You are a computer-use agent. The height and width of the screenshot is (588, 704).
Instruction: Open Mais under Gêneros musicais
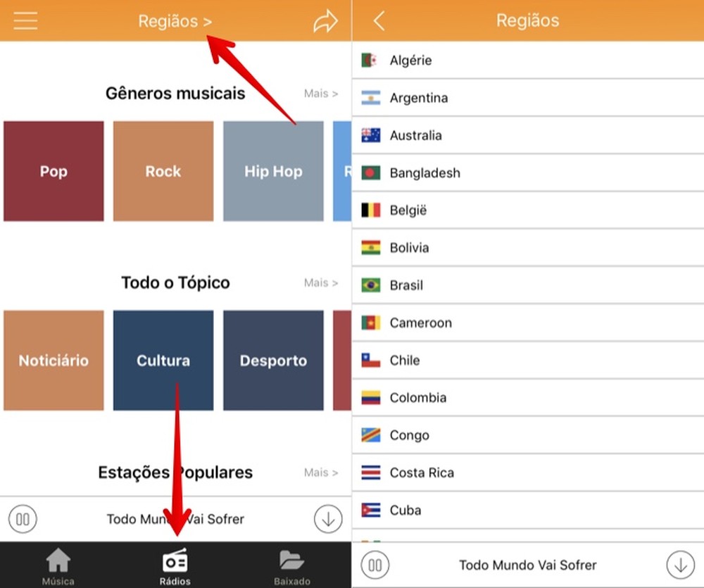pos(321,93)
